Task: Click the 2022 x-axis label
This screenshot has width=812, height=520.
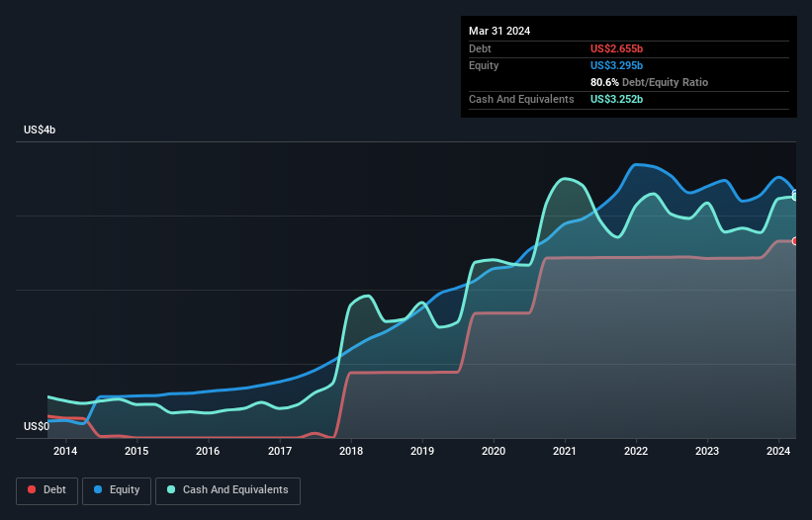Action: pos(636,451)
